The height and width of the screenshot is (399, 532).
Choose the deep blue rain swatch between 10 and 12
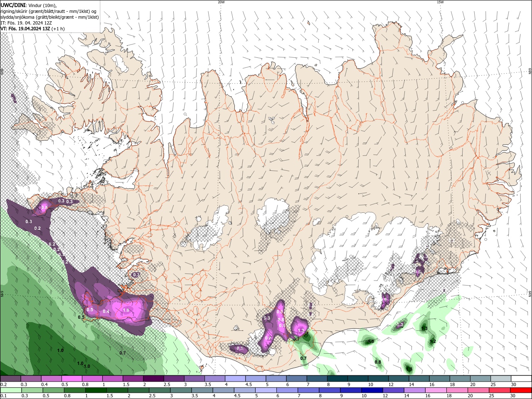[372, 390]
